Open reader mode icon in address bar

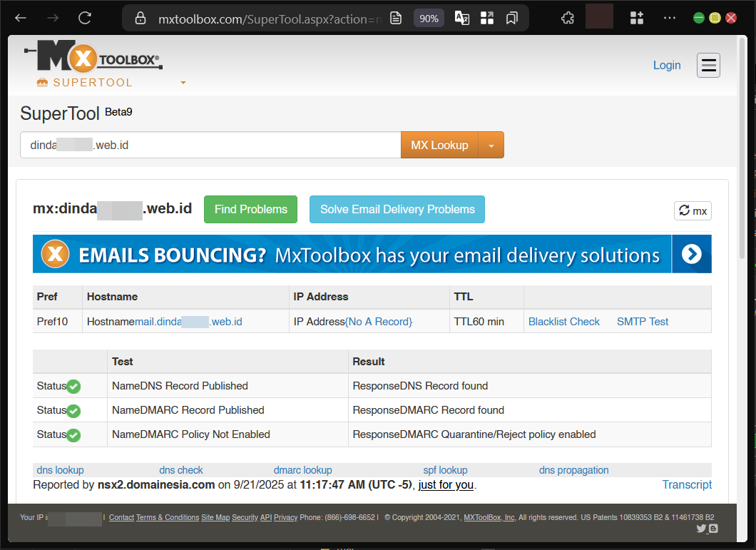[x=396, y=19]
